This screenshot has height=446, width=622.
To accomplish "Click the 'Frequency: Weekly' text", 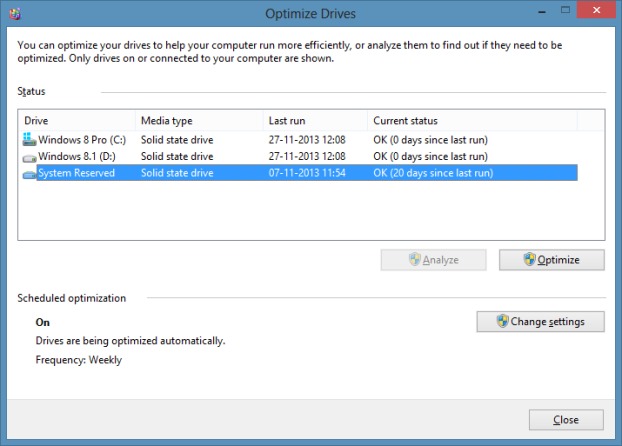I will coord(79,360).
